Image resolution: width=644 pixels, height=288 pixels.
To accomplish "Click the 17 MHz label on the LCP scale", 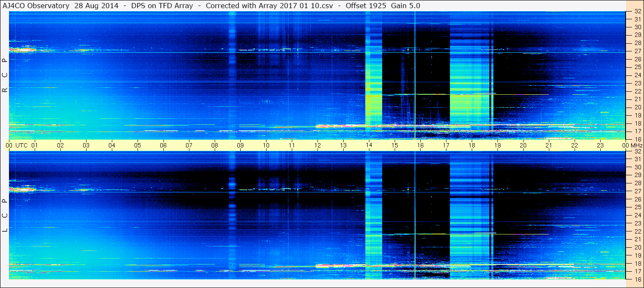I will click(x=638, y=271).
